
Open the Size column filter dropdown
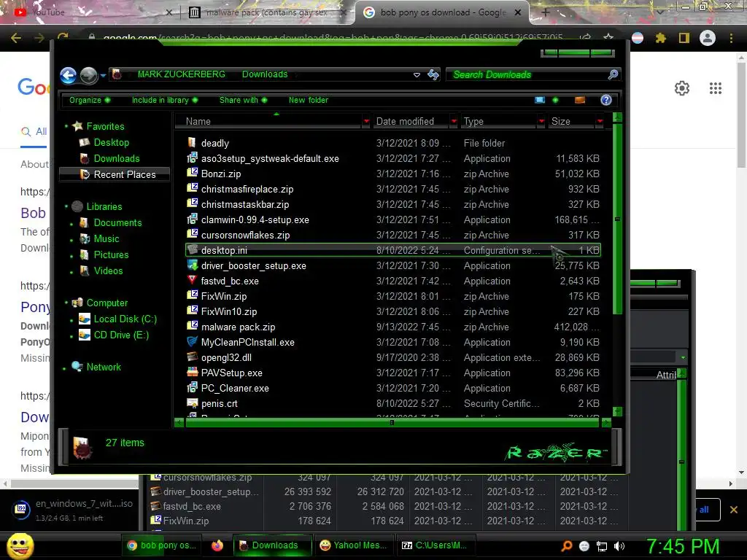(x=600, y=122)
